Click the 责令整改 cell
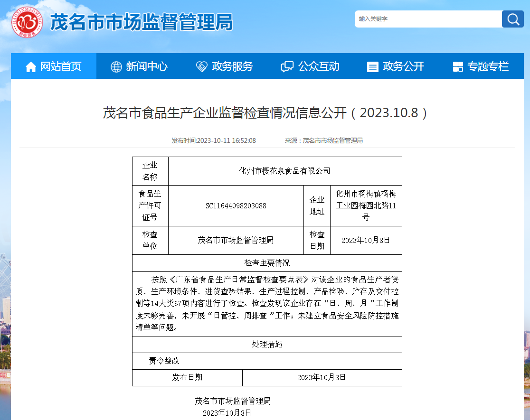The width and height of the screenshot is (530, 420). (267, 361)
